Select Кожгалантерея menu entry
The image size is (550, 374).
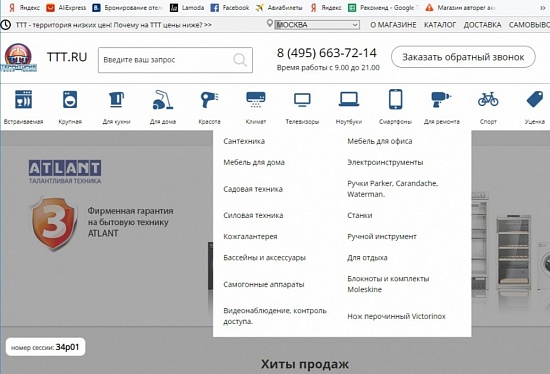point(250,236)
